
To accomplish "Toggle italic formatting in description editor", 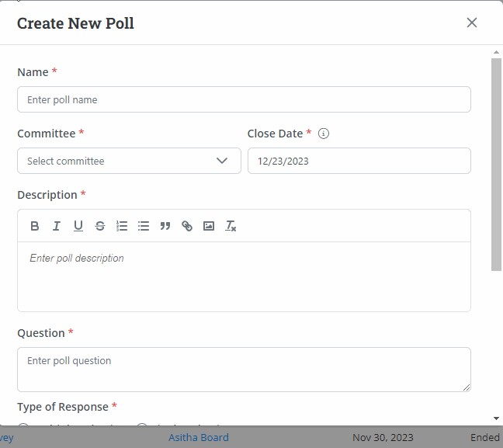I will (57, 226).
